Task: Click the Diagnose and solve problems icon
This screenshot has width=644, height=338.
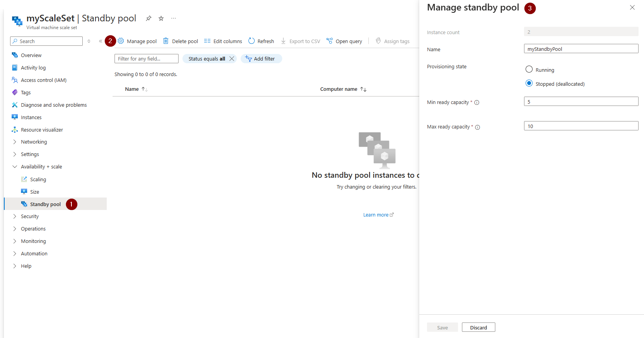Action: (15, 105)
